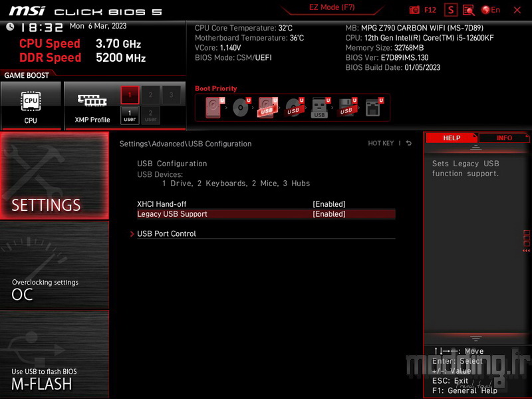Select XMP profile 2
Screen dimensions: 532x399
tap(150, 95)
